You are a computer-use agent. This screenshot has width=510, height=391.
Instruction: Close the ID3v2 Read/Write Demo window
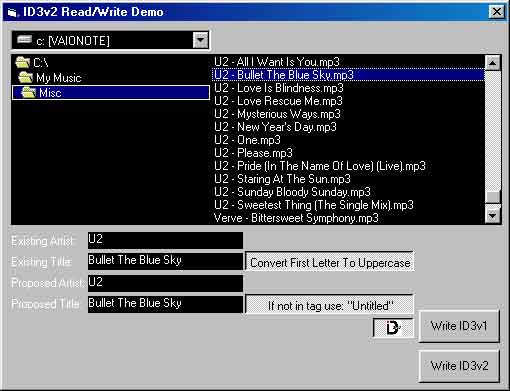point(496,12)
